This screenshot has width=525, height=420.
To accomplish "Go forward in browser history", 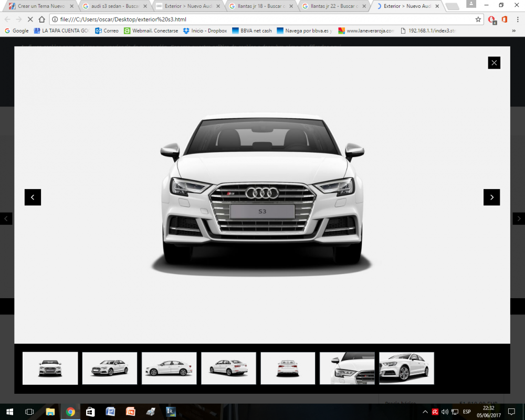I will click(19, 19).
